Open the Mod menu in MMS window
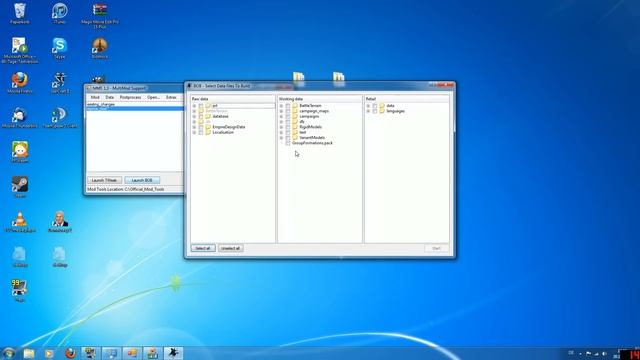Image resolution: width=640 pixels, height=360 pixels. [95, 98]
